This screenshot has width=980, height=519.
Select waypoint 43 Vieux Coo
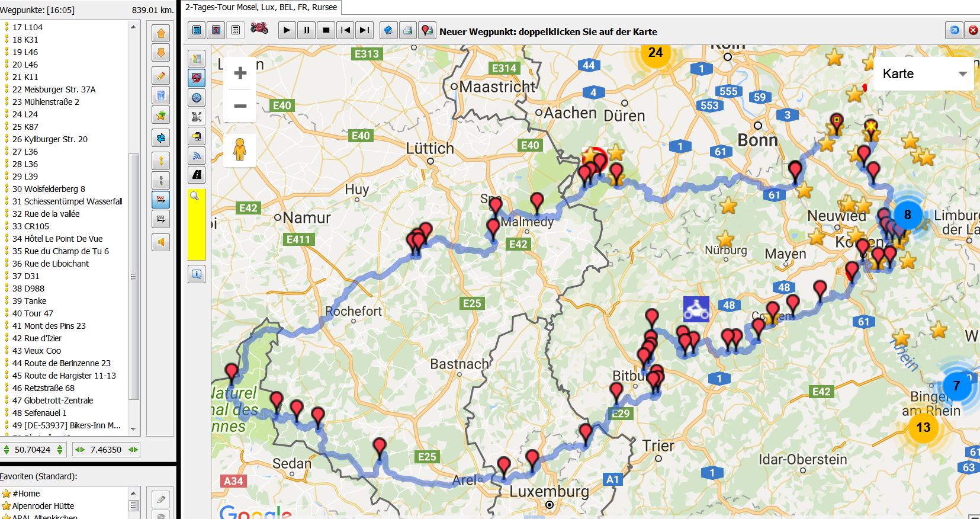click(37, 351)
